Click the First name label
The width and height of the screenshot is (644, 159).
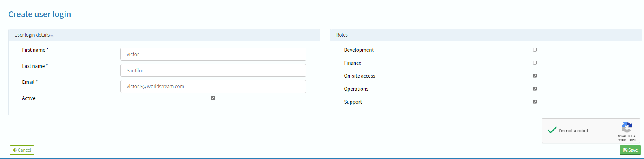tap(35, 50)
